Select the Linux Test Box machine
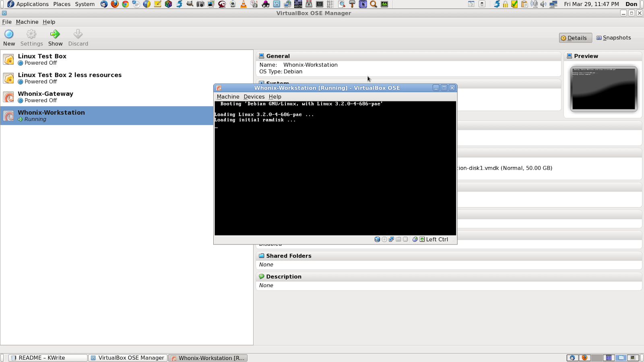The height and width of the screenshot is (362, 644). [x=127, y=59]
